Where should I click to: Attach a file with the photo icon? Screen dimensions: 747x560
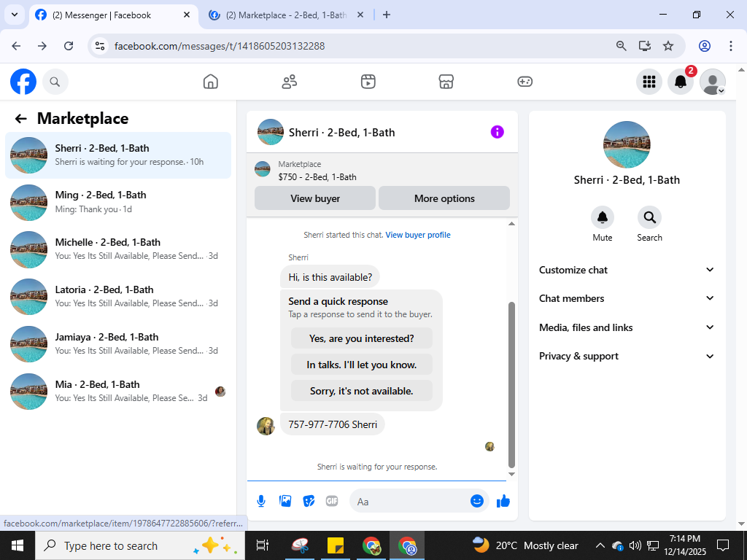click(285, 501)
